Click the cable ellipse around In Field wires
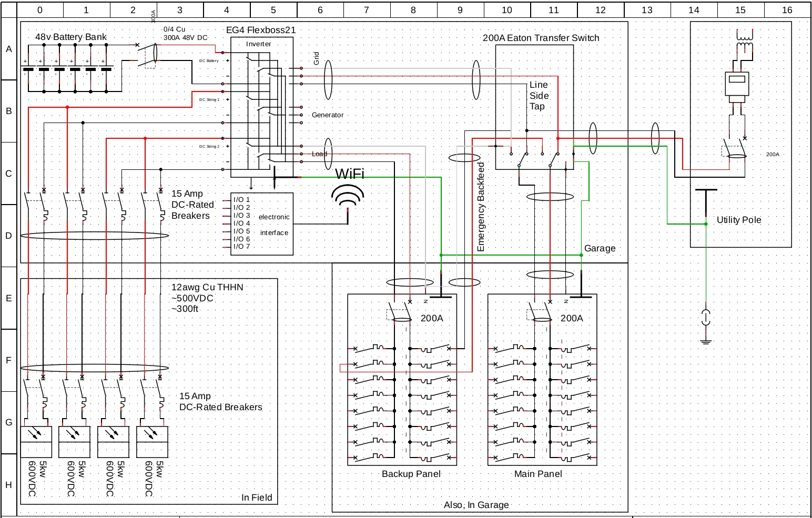 (x=95, y=368)
